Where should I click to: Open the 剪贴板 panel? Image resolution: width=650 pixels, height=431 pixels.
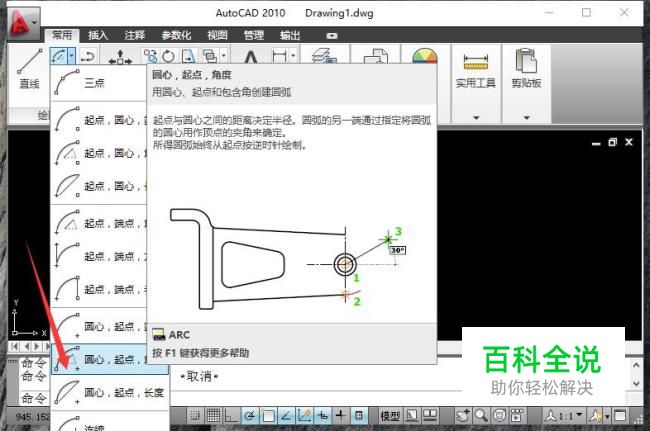(526, 68)
